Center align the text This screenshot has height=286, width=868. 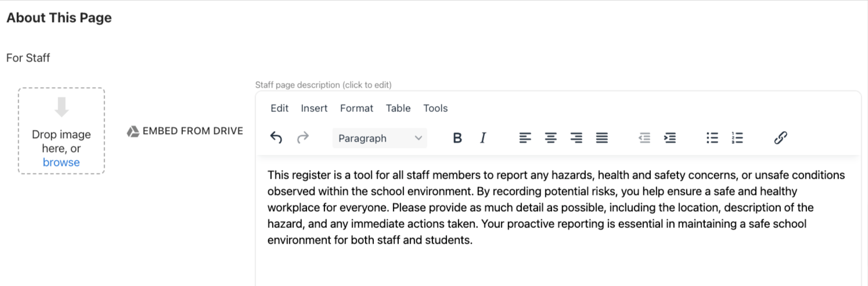click(550, 138)
